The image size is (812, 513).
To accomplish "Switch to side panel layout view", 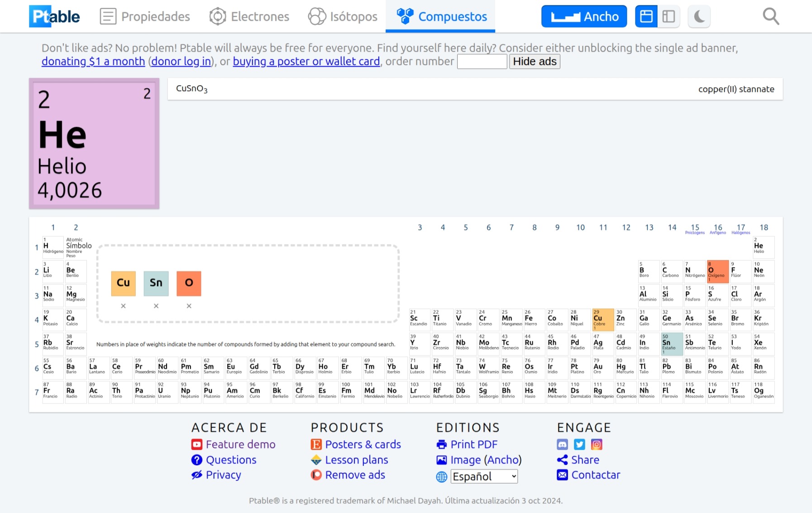I will coord(669,17).
